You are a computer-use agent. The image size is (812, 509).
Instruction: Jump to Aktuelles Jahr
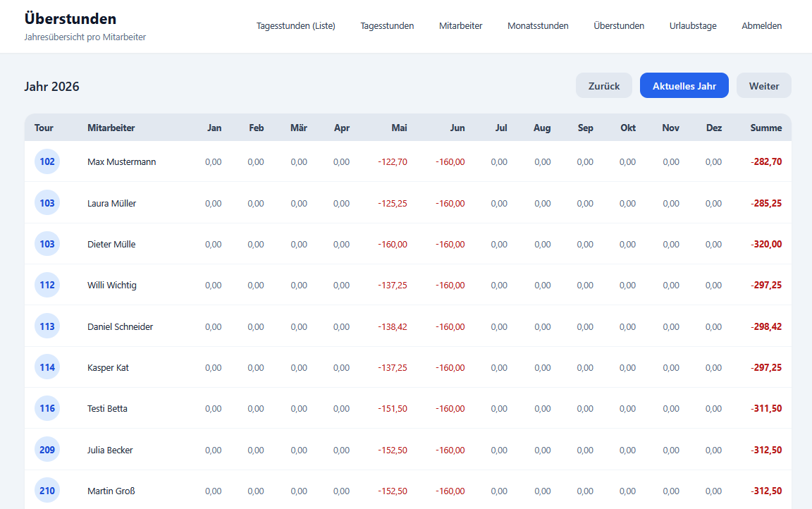[x=684, y=85]
